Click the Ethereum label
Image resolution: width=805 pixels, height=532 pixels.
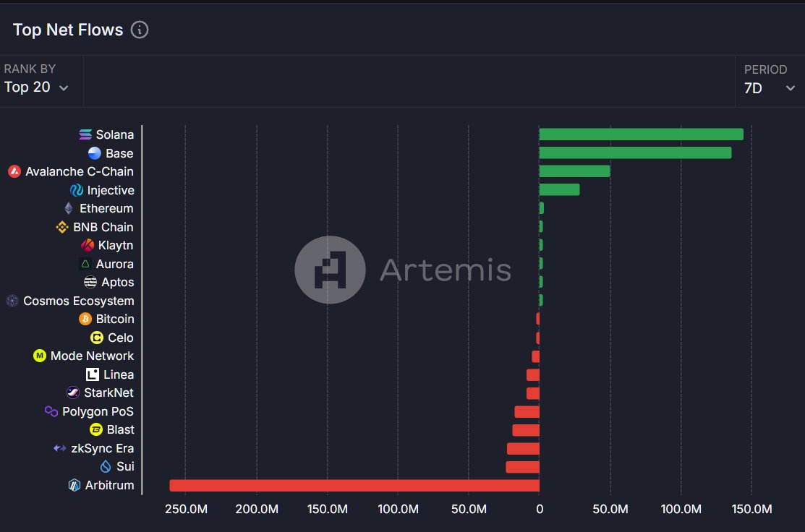coord(106,208)
